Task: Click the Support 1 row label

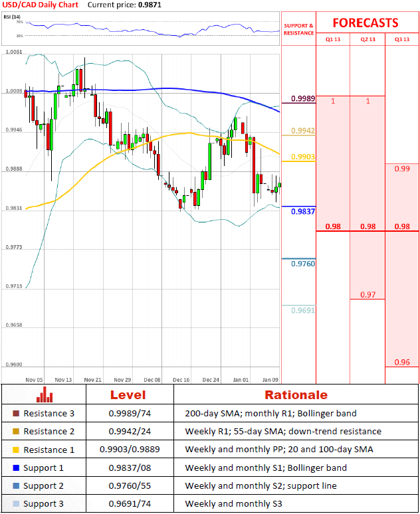Action: click(43, 468)
